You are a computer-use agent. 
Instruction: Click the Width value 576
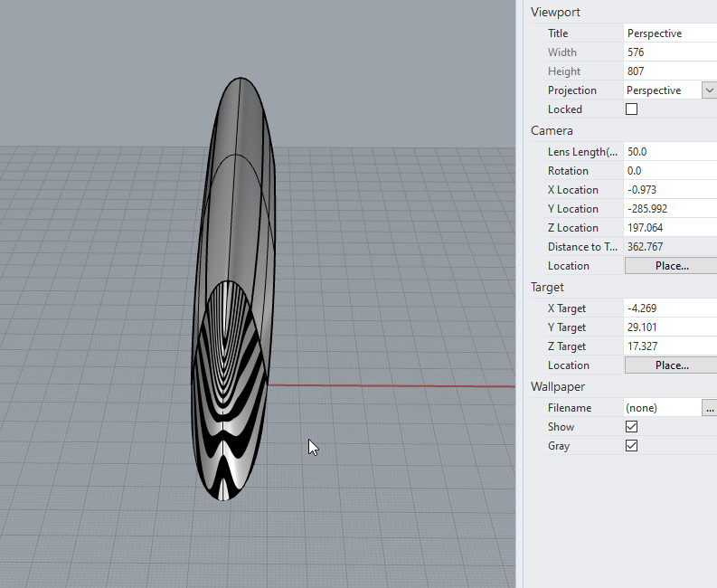[x=670, y=52]
